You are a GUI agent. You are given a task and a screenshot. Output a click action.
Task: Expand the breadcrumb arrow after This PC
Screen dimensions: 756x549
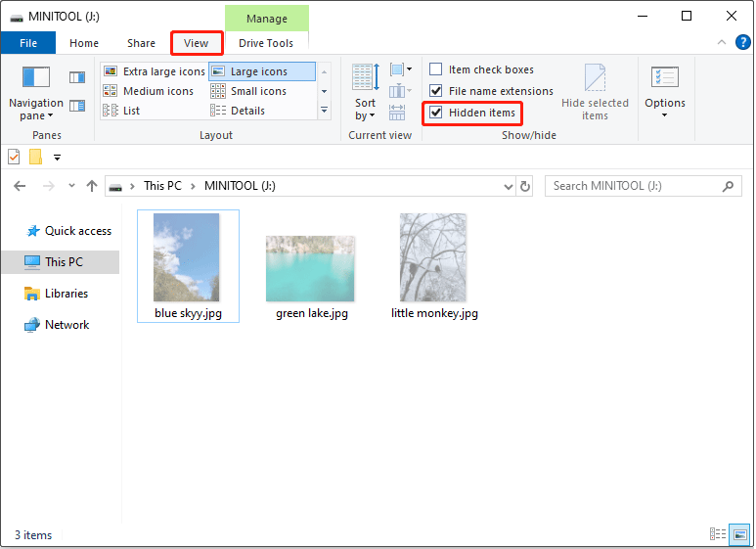point(193,186)
